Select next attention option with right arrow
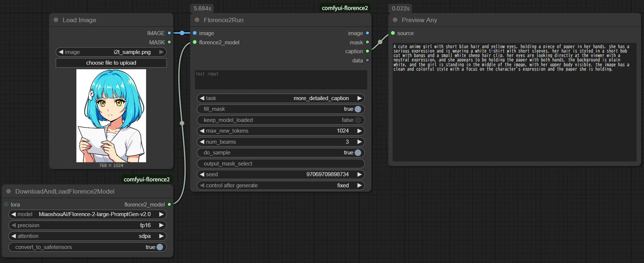The width and height of the screenshot is (644, 263). point(161,236)
